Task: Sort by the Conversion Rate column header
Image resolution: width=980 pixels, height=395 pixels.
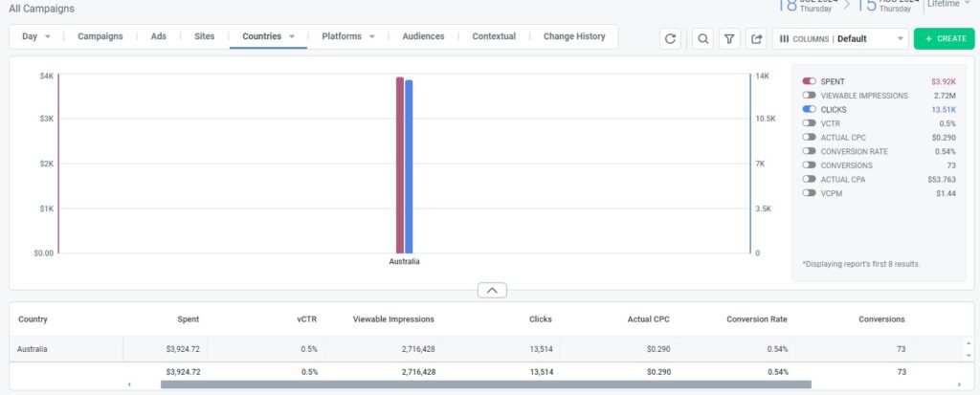Action: 757,318
